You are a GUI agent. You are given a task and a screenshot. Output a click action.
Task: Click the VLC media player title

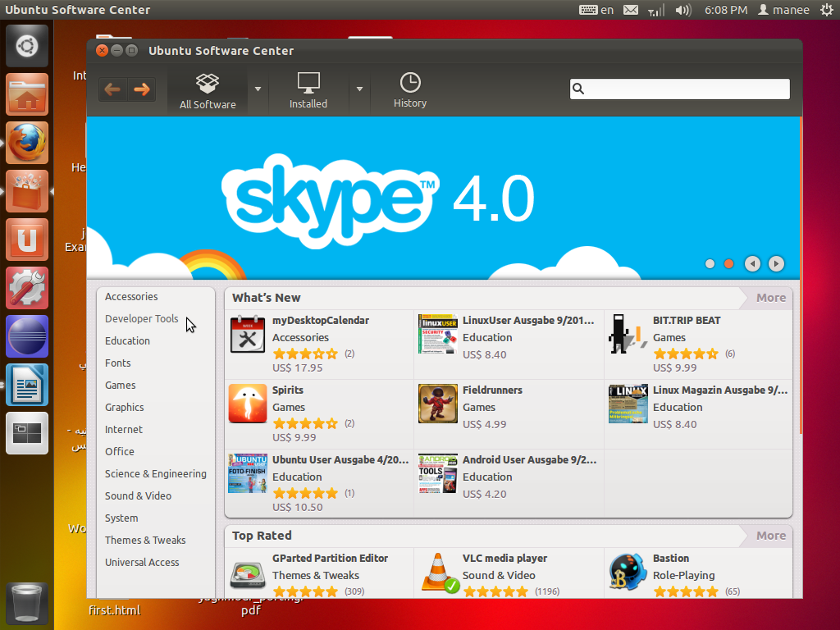(504, 558)
